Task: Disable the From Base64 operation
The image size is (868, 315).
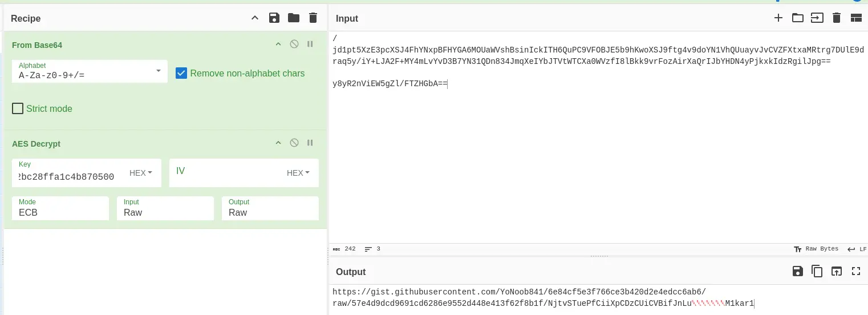Action: coord(294,45)
